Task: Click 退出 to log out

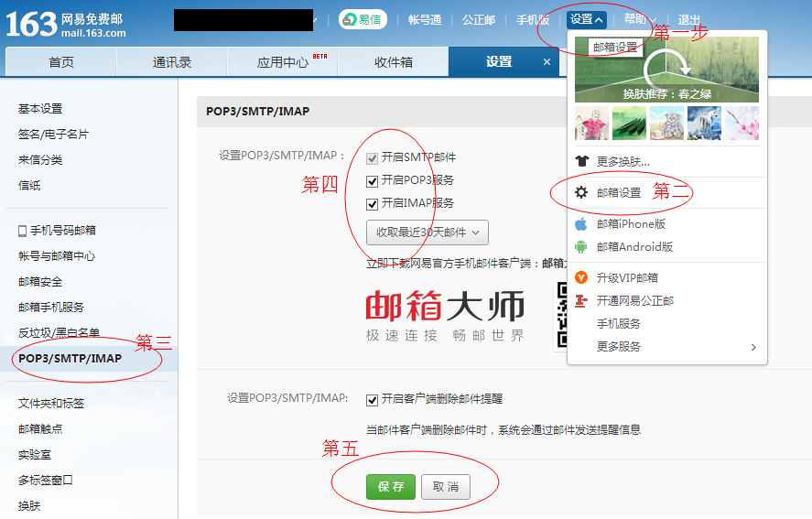Action: 688,20
